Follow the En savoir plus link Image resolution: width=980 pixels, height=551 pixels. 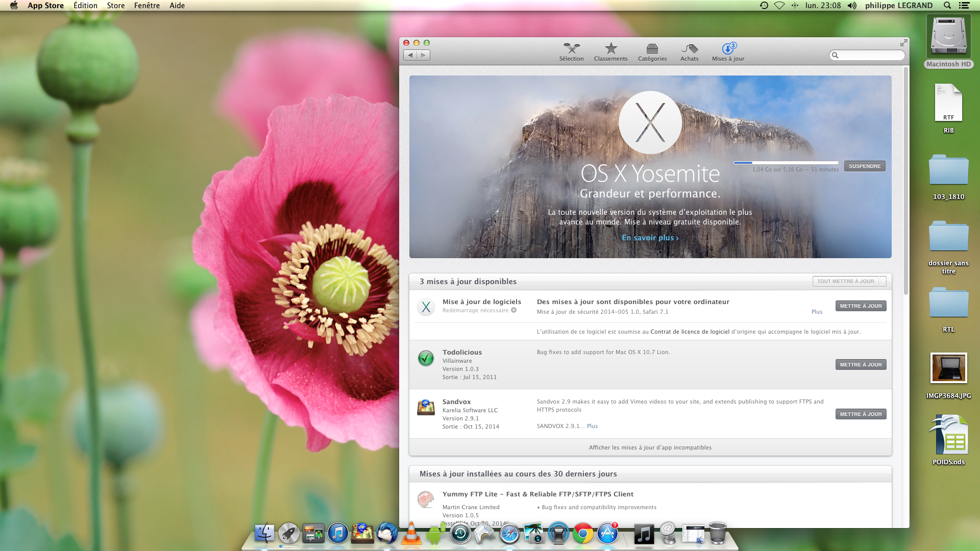[x=650, y=238]
